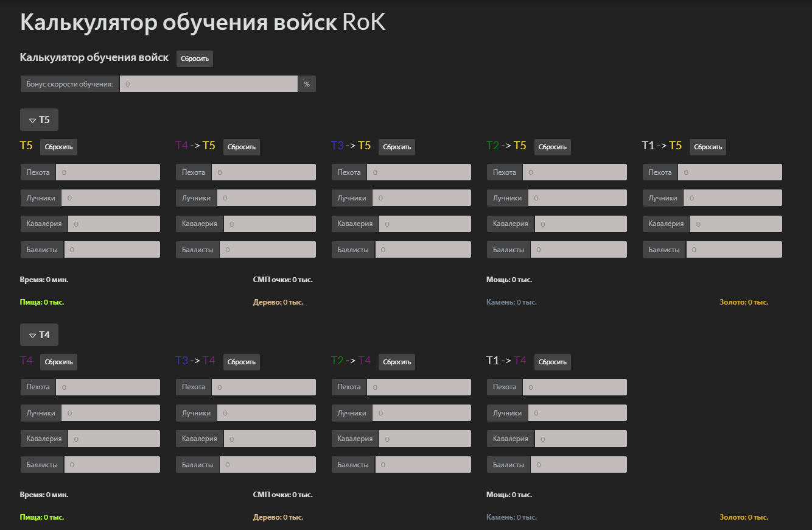Focus Кавалерия field in T3 -> T4 column
Screen dimensions: 812x530
[270, 439]
